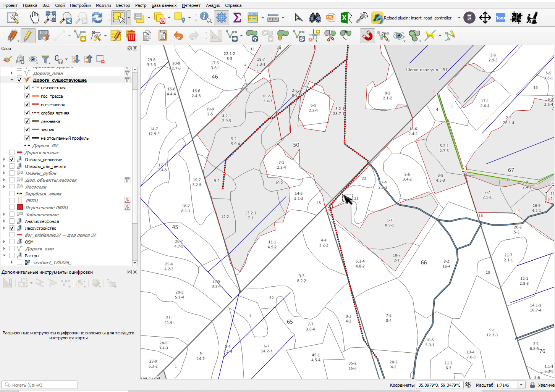555x392 pixels.
Task: Uncheck the неизвестная road category
Action: (27, 88)
